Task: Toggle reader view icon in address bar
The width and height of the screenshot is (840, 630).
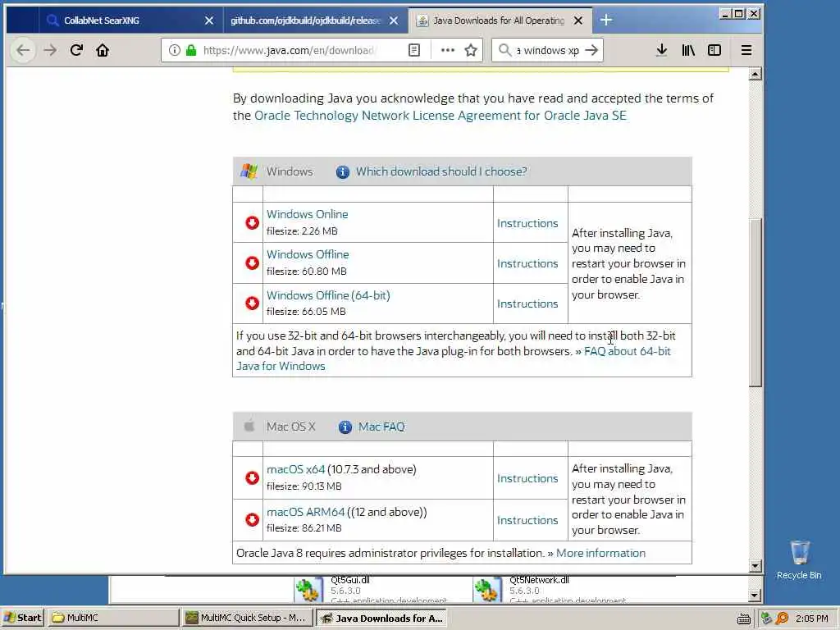Action: pos(414,50)
